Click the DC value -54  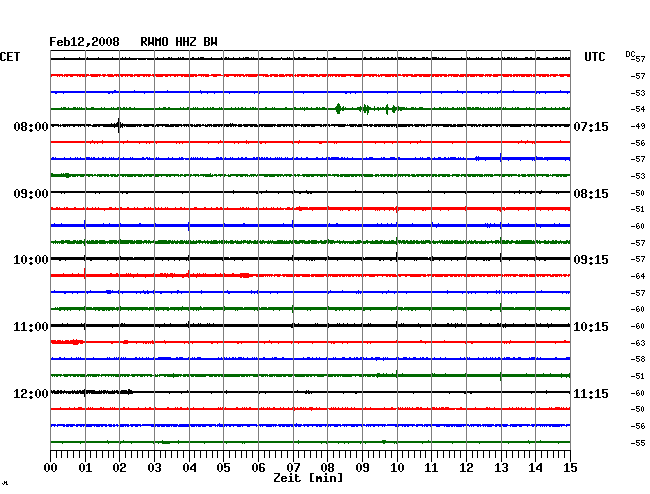pos(638,109)
